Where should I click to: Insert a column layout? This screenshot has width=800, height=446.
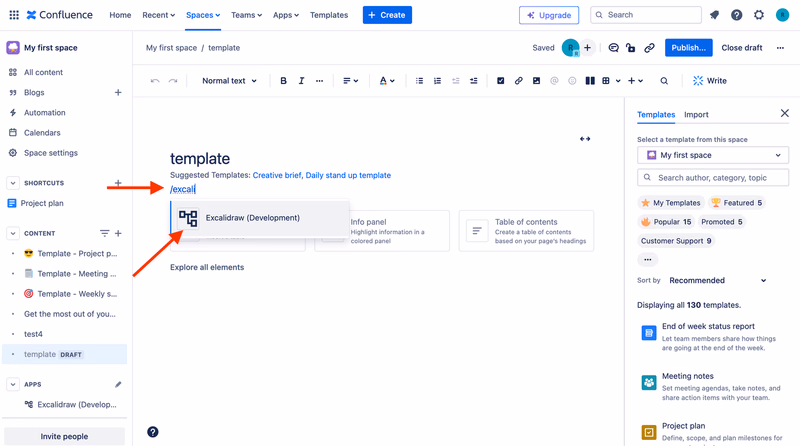(x=590, y=81)
